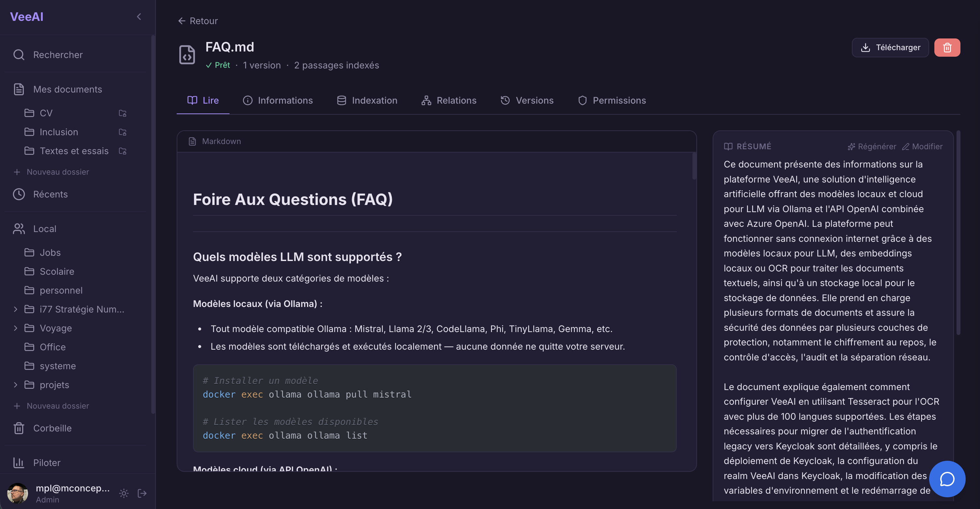The height and width of the screenshot is (509, 980).
Task: Switch to the Indexation tab
Action: 367,100
